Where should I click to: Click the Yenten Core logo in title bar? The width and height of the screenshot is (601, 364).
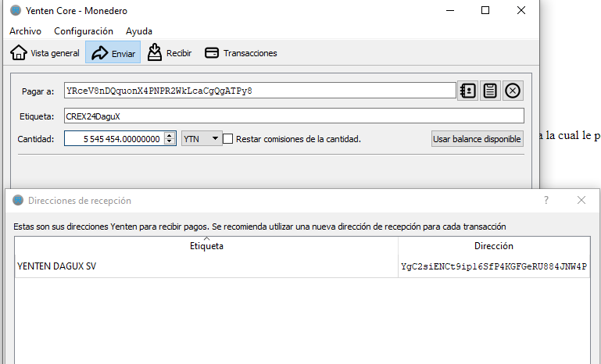coord(16,11)
